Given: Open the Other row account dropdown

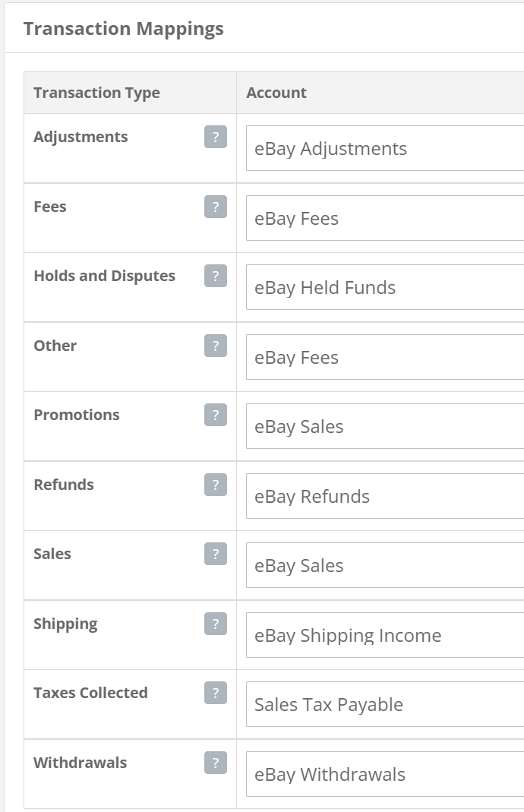Looking at the screenshot, I should [x=385, y=357].
